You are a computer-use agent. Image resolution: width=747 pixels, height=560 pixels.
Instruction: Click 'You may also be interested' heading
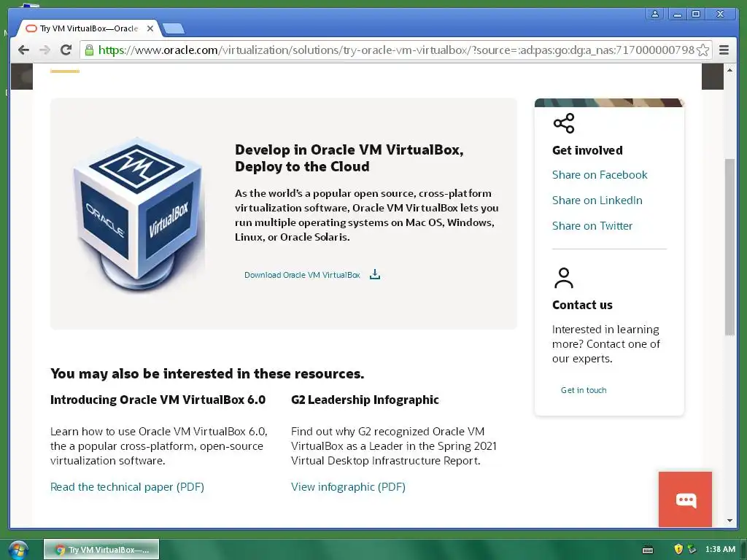(x=207, y=373)
